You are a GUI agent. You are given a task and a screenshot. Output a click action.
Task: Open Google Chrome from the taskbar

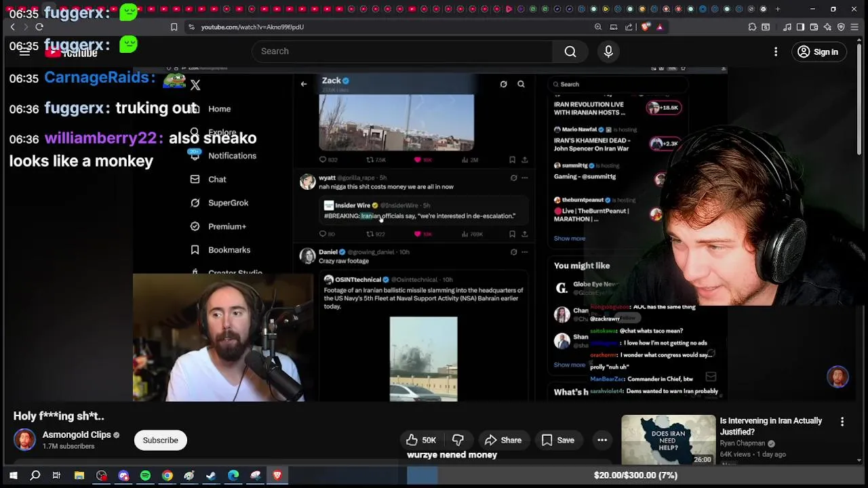point(167,476)
